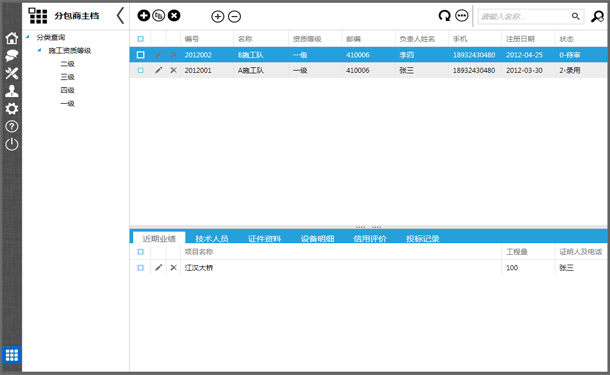Switch to 证件资料 tab
The height and width of the screenshot is (375, 610).
click(265, 238)
